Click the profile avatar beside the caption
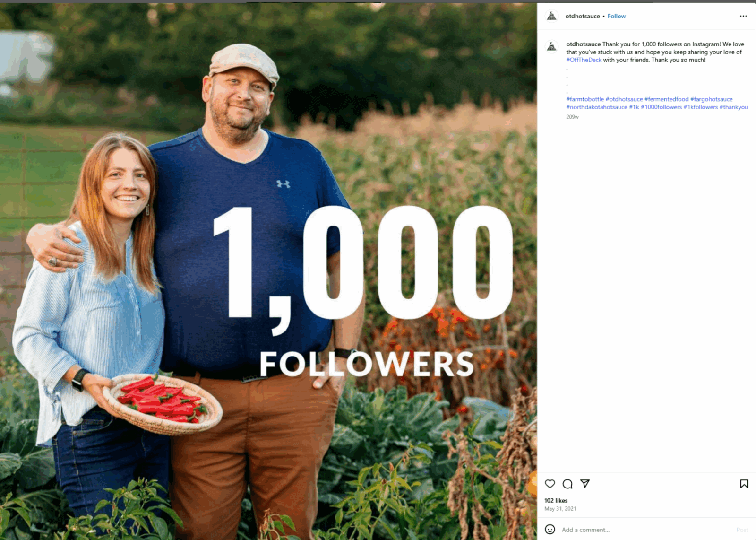 click(551, 46)
